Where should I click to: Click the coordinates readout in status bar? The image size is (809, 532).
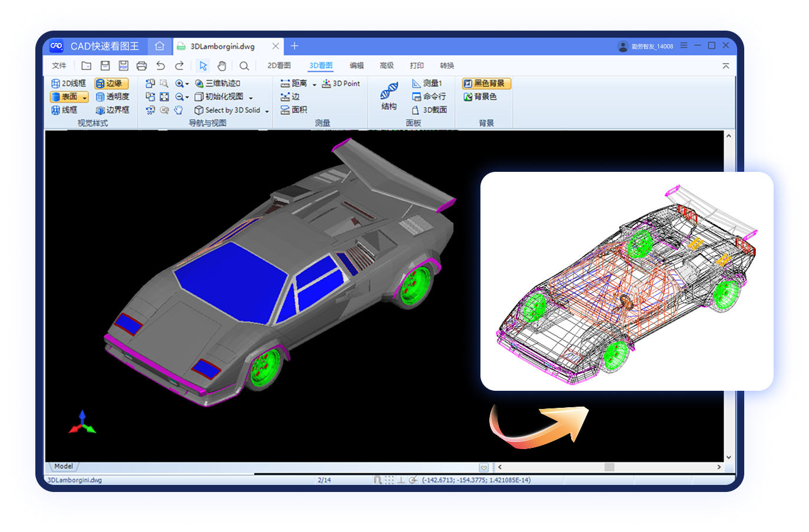tap(476, 480)
